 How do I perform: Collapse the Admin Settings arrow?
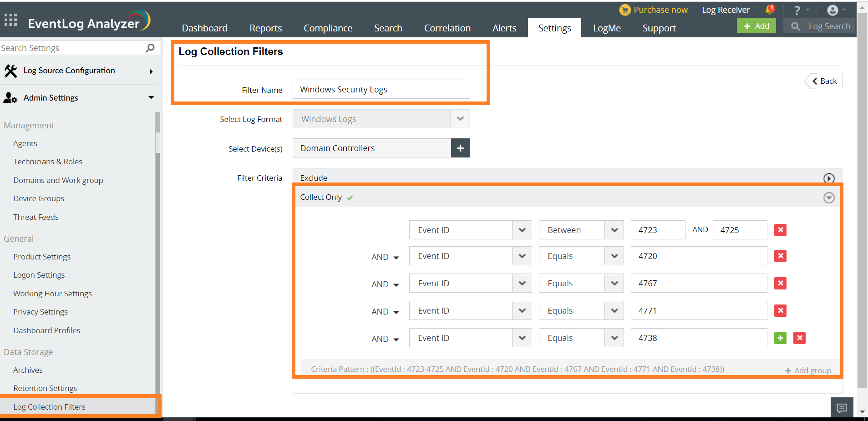coord(151,97)
